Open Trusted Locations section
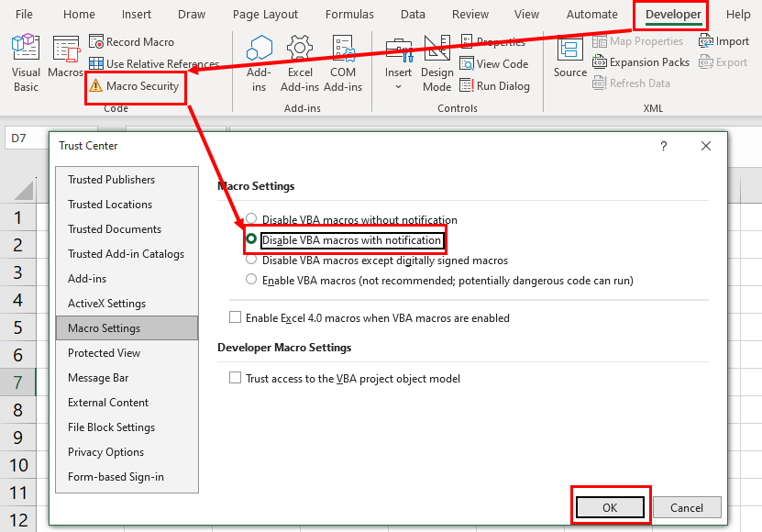Viewport: 762px width, 532px height. pos(127,205)
